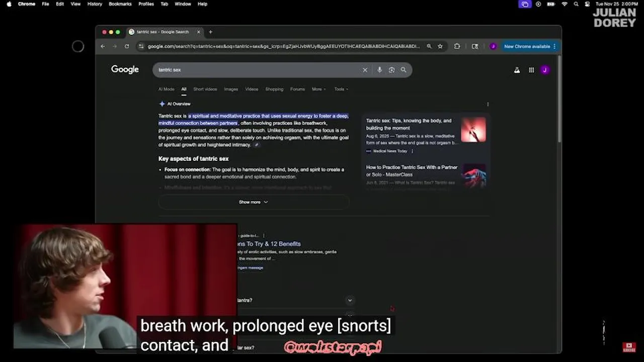Click the address bar URL field
The width and height of the screenshot is (644, 362).
(284, 46)
